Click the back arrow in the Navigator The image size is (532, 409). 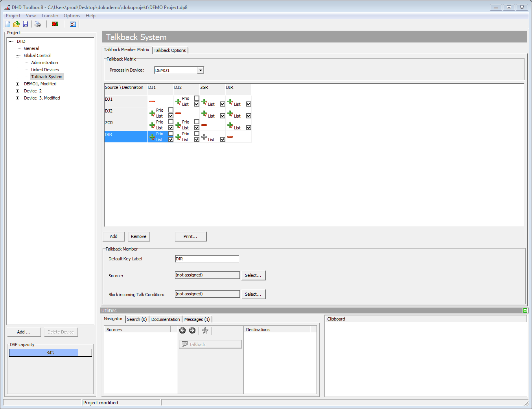(x=182, y=330)
